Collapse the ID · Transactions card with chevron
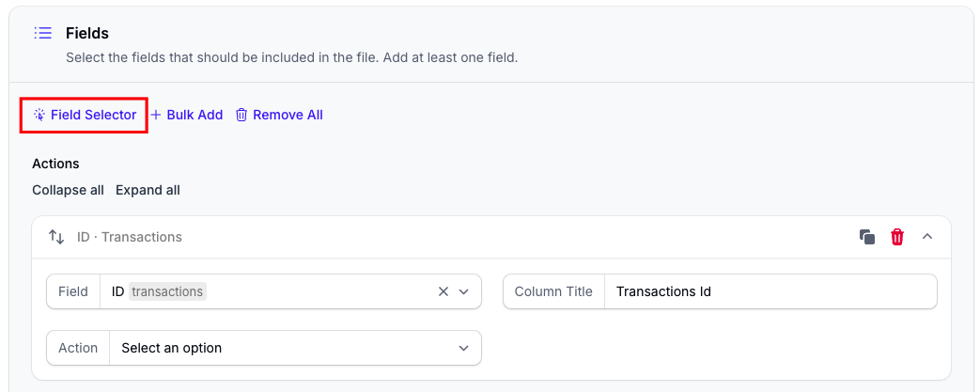This screenshot has height=392, width=980. pos(927,236)
